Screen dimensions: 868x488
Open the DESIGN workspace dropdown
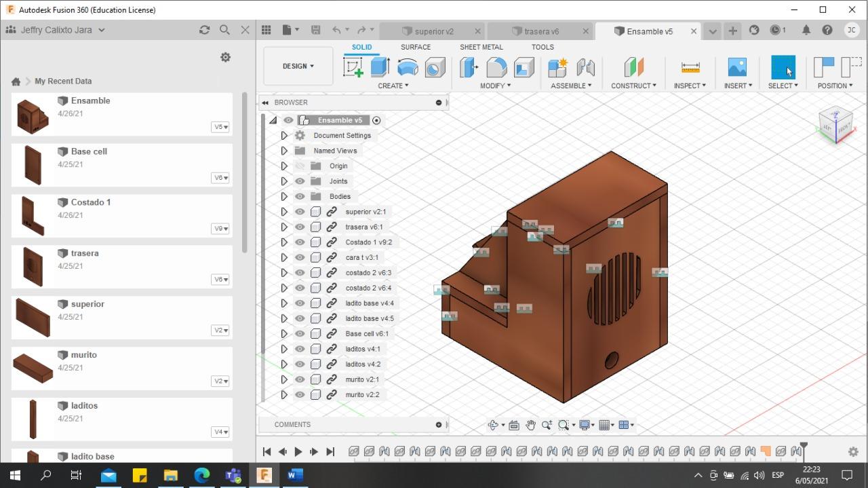[x=298, y=67]
